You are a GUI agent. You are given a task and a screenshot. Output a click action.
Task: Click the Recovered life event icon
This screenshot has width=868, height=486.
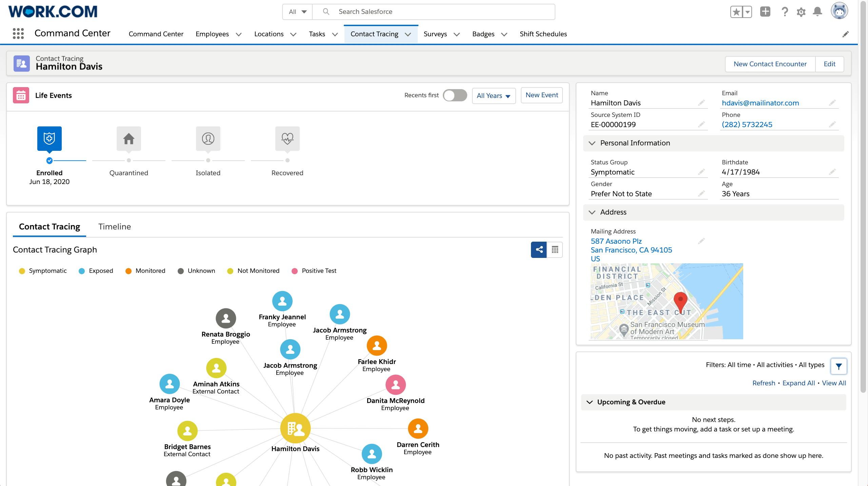[286, 139]
